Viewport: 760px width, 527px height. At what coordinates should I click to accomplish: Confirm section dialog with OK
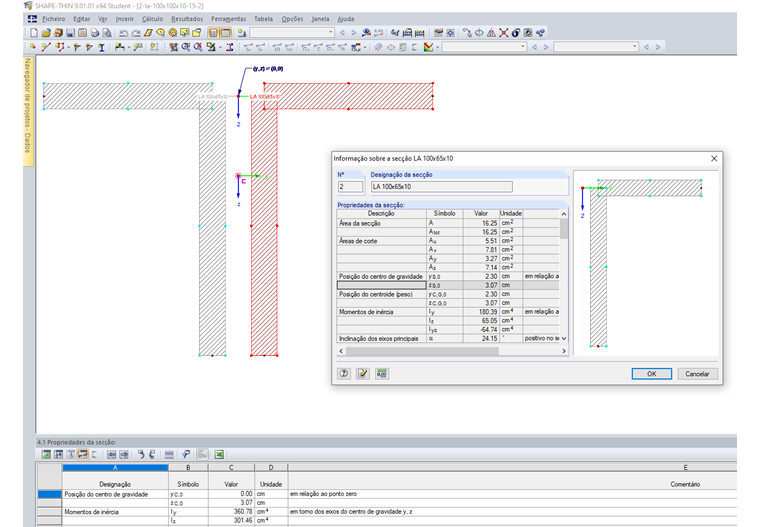click(x=651, y=374)
